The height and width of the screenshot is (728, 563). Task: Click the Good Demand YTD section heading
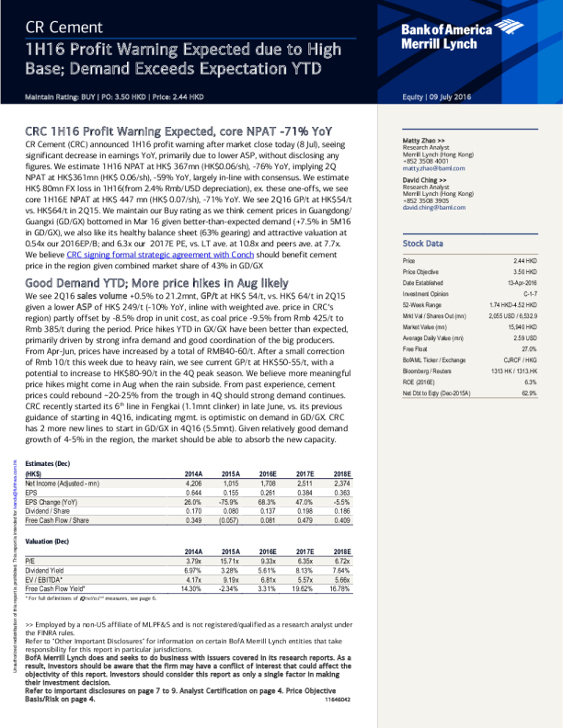click(x=156, y=284)
